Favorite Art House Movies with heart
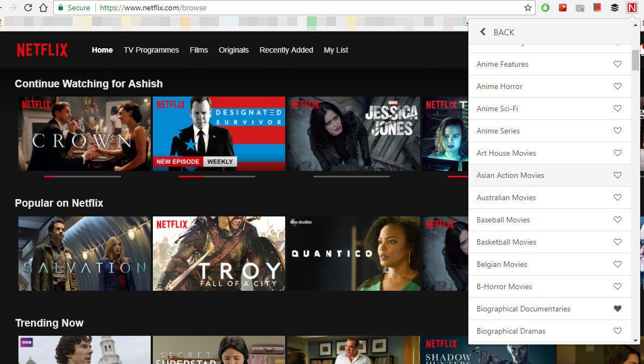Image resolution: width=644 pixels, height=364 pixels. coord(617,152)
